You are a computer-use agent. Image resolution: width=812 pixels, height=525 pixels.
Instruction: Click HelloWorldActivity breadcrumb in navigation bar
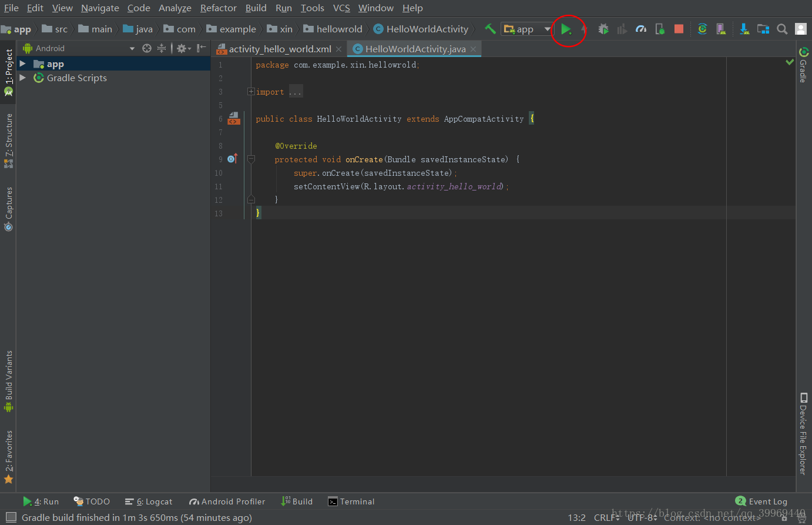click(421, 29)
